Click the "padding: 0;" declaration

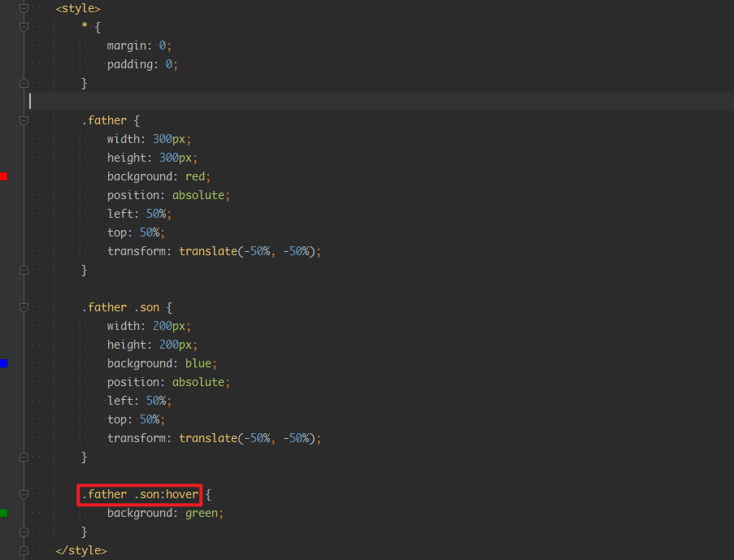142,65
